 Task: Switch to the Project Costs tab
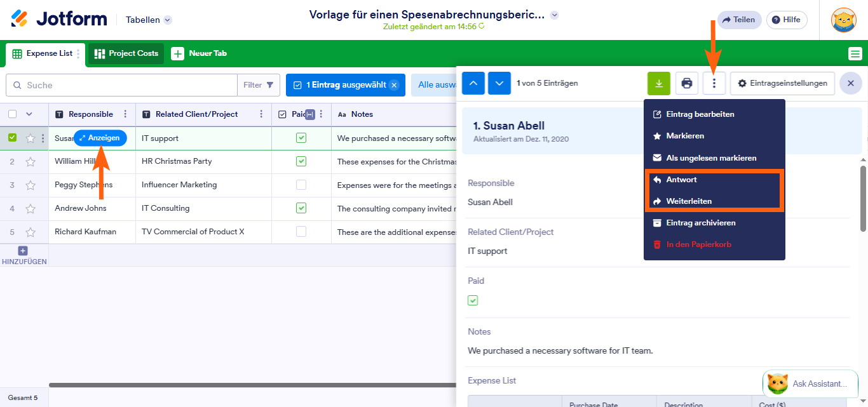(x=125, y=54)
